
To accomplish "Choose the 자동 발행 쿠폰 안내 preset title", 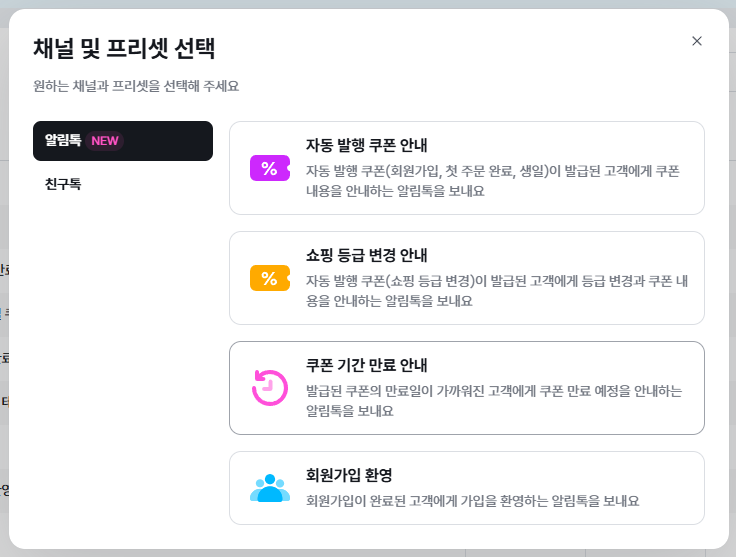I will 367,144.
